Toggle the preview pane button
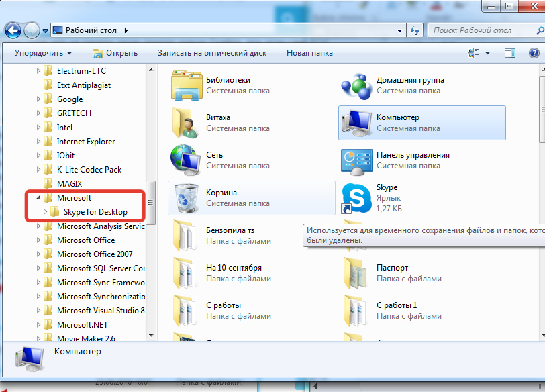This screenshot has width=545, height=392. pyautogui.click(x=510, y=53)
